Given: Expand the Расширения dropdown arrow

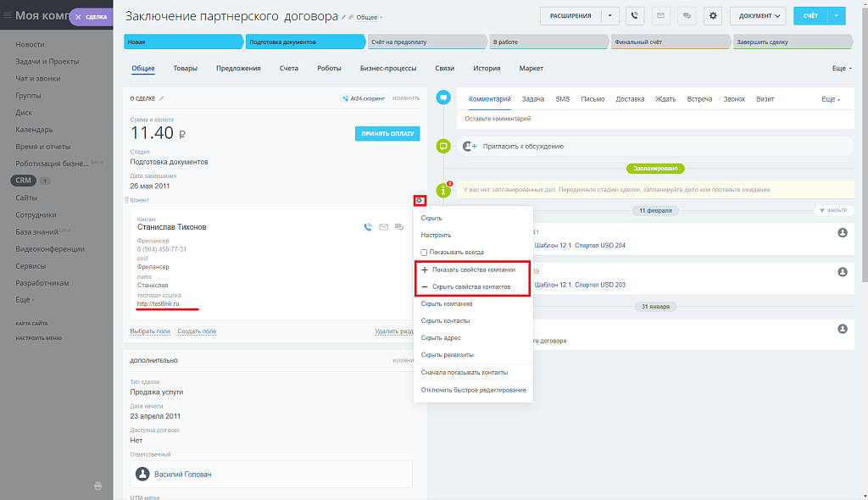Looking at the screenshot, I should pos(609,15).
